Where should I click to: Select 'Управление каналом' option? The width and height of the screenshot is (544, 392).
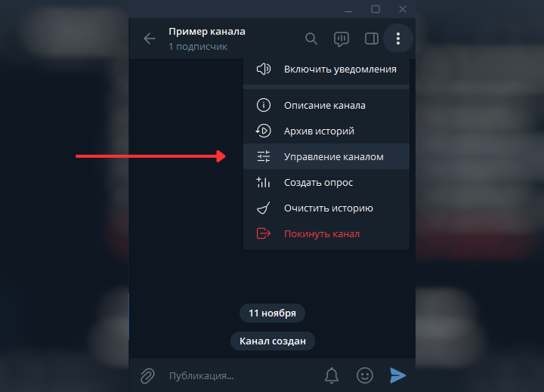coord(326,156)
